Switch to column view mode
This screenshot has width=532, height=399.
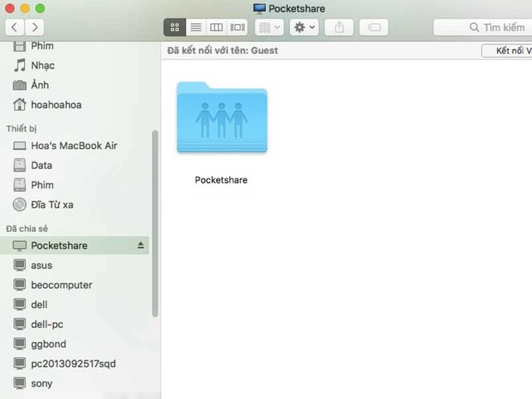coord(216,27)
